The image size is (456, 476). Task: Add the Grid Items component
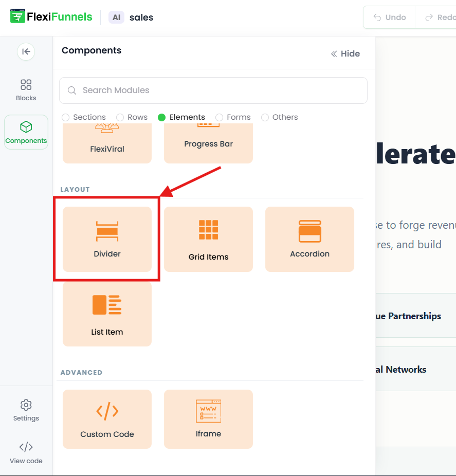tap(208, 239)
